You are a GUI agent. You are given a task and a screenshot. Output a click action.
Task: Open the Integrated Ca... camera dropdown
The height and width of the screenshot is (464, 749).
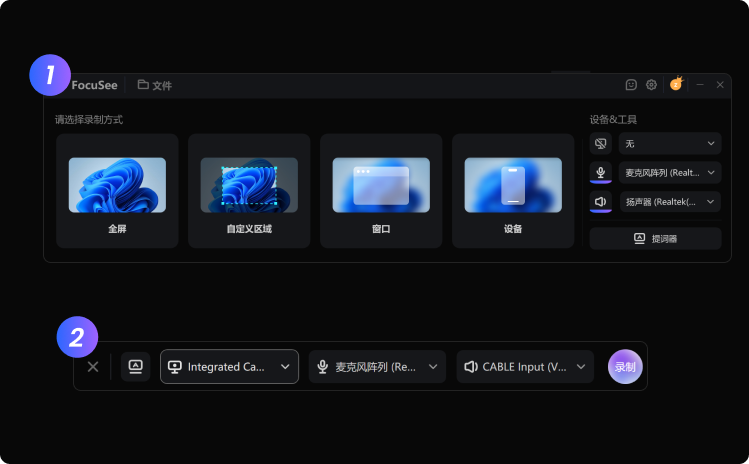[229, 367]
